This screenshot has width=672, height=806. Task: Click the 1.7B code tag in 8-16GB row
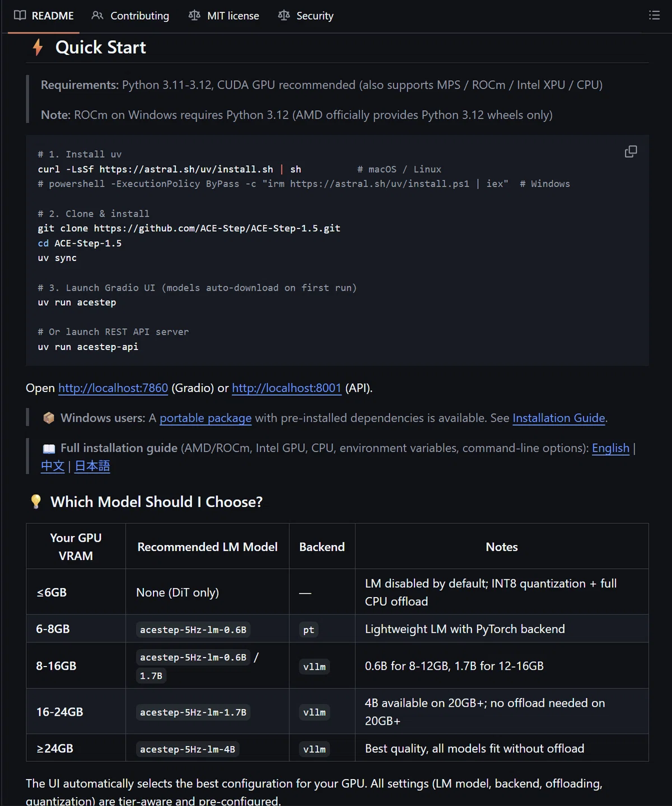[151, 675]
